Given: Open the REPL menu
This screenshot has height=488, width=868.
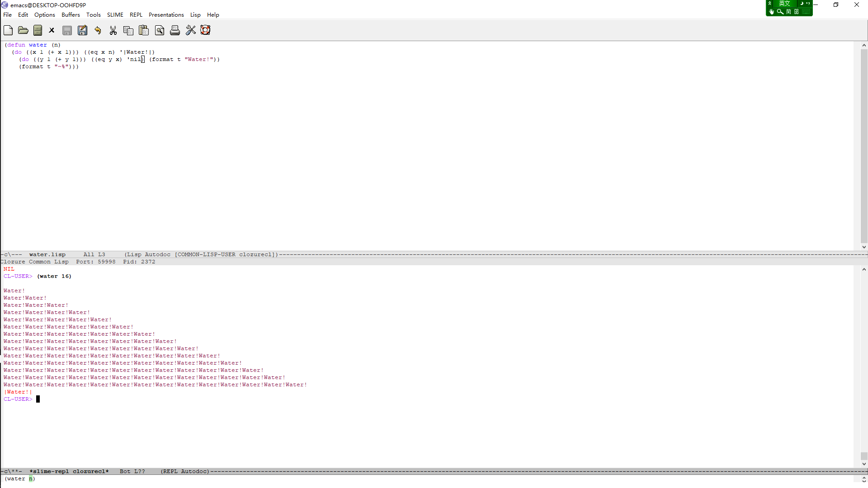Looking at the screenshot, I should [x=136, y=15].
